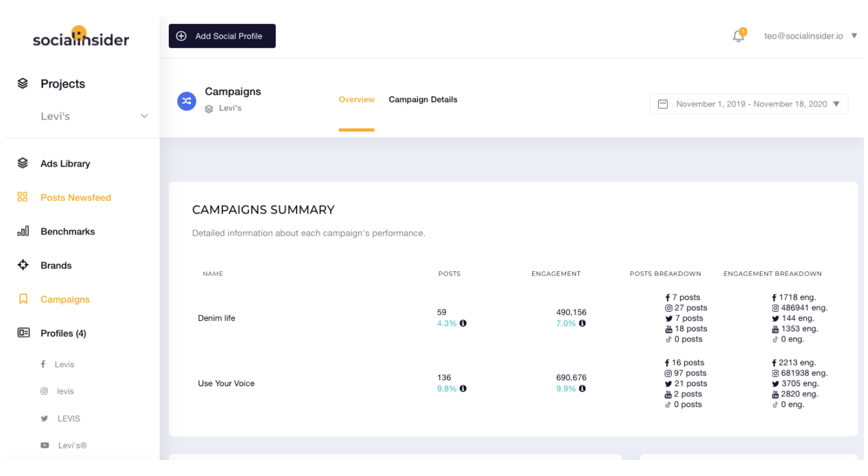The image size is (868, 476).
Task: Open Brands in sidebar
Action: pos(56,265)
